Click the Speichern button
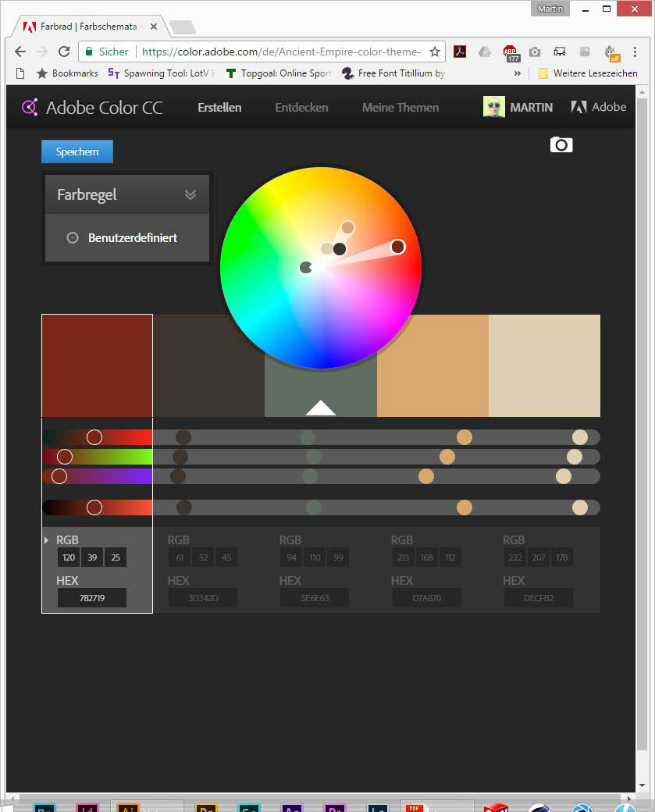 coord(77,151)
